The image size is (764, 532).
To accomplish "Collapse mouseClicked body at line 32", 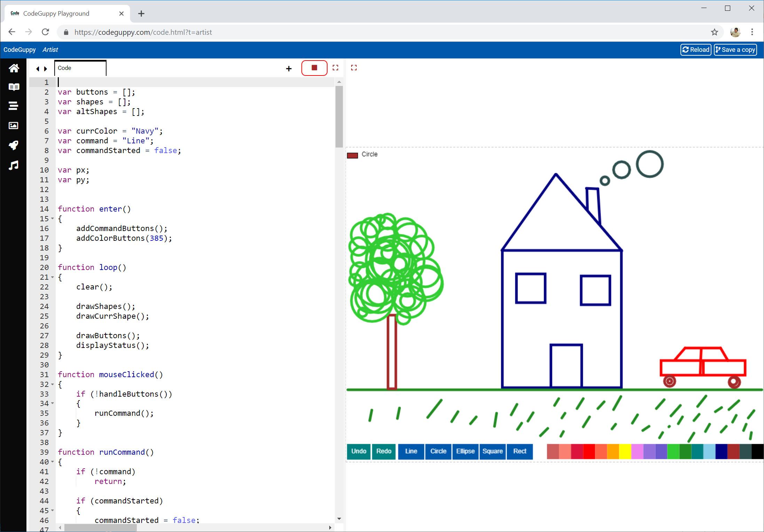I will pyautogui.click(x=53, y=384).
